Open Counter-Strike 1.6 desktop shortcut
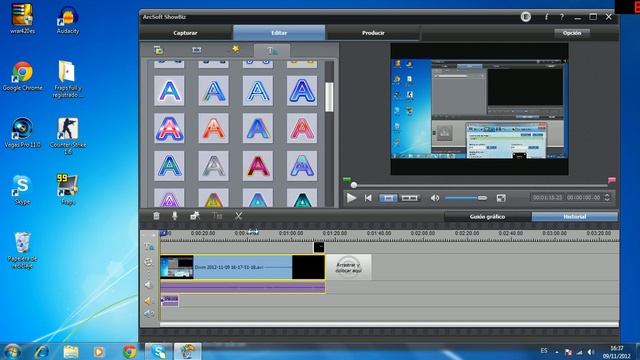The image size is (640, 360). pyautogui.click(x=67, y=136)
